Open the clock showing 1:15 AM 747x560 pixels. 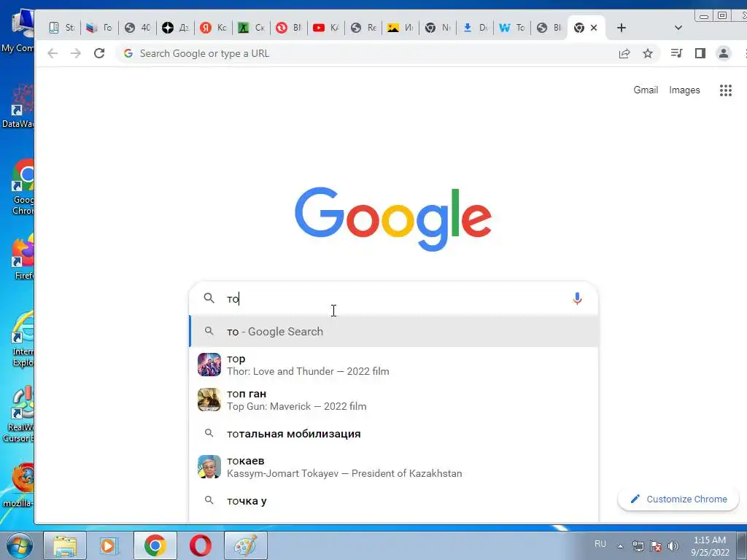coord(710,545)
